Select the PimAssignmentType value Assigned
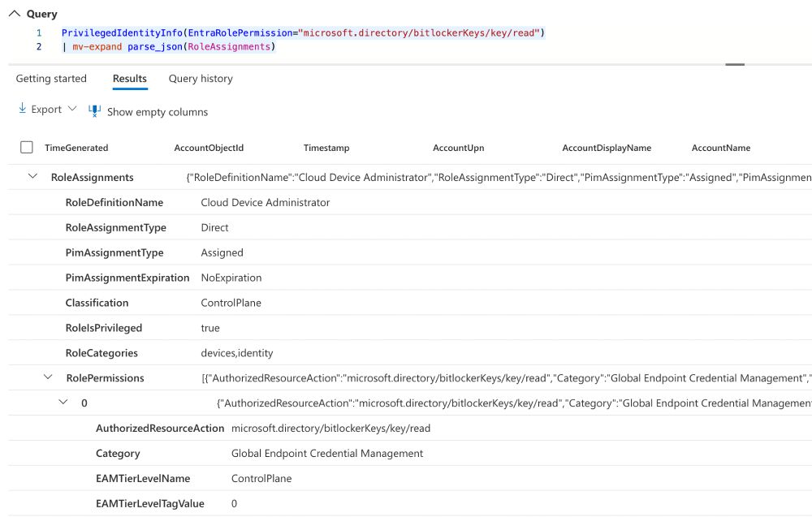Viewport: 812px width, 517px height. pos(222,253)
